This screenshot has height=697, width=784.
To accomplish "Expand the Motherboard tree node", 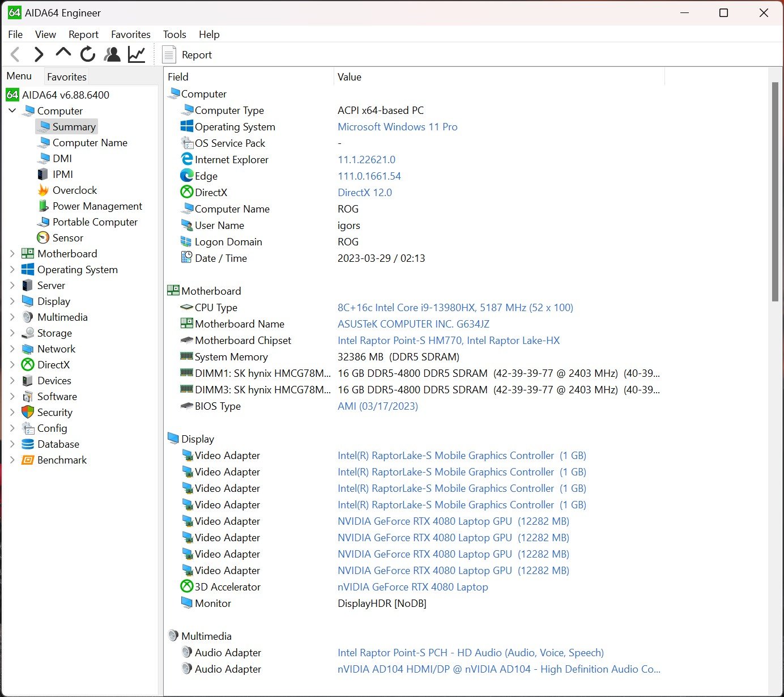I will (x=12, y=253).
